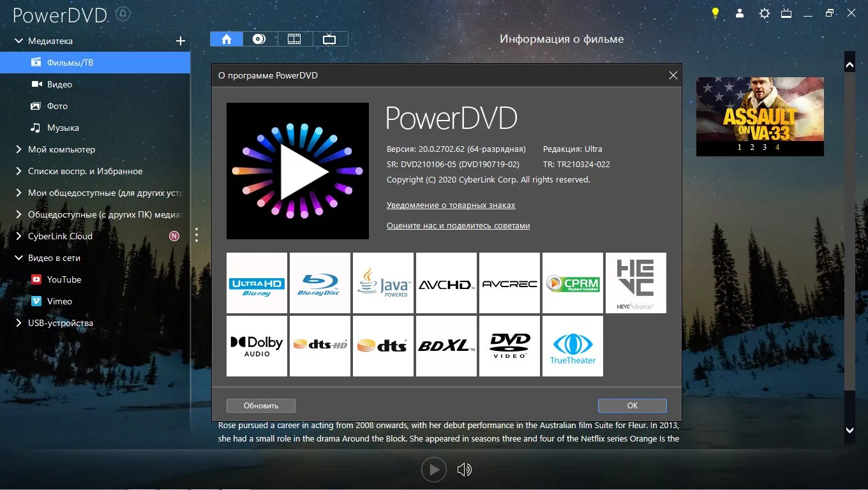Expand CyberLink Cloud node
The height and width of the screenshot is (490, 868).
coord(18,236)
